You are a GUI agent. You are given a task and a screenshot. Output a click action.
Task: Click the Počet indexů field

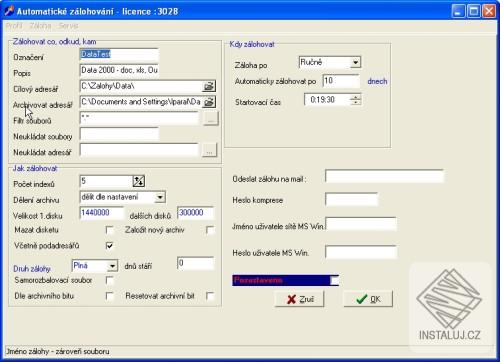(106, 181)
